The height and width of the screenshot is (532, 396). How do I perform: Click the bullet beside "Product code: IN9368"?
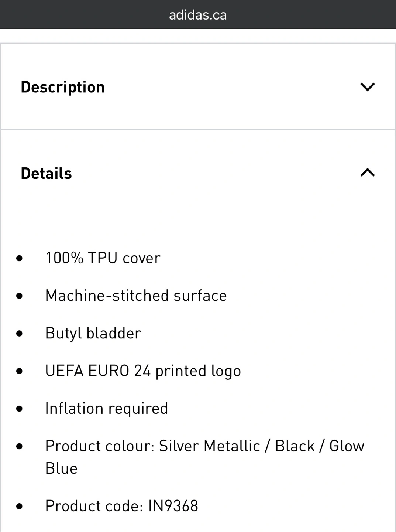click(x=20, y=506)
